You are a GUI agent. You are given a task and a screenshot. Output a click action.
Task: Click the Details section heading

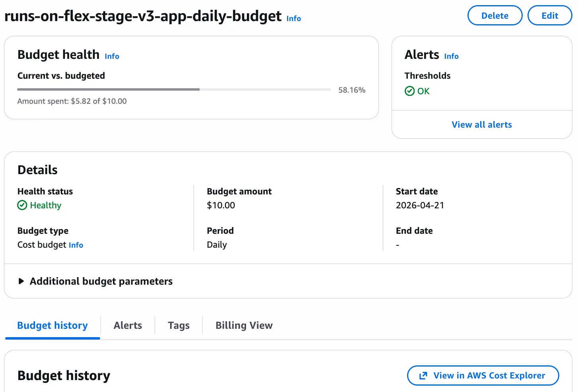(x=38, y=170)
